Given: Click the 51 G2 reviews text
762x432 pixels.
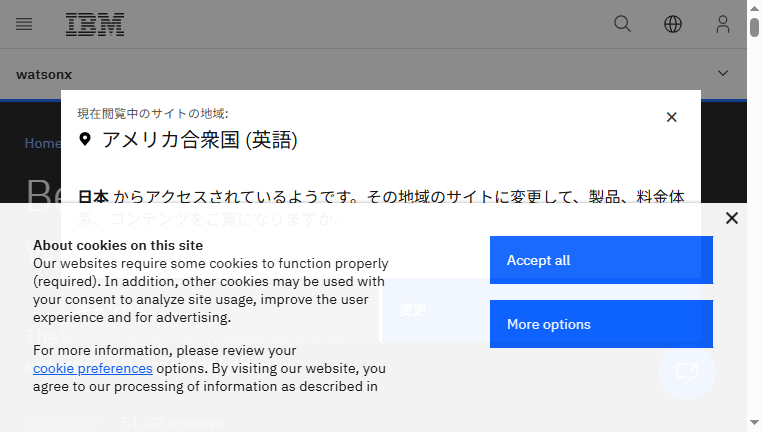Looking at the screenshot, I should coord(172,423).
